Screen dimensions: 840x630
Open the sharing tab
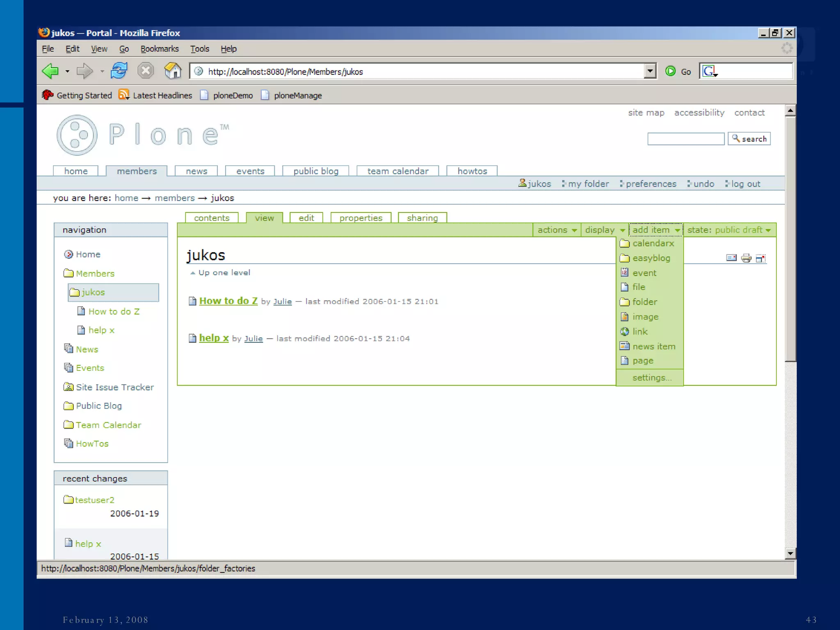[x=422, y=218]
